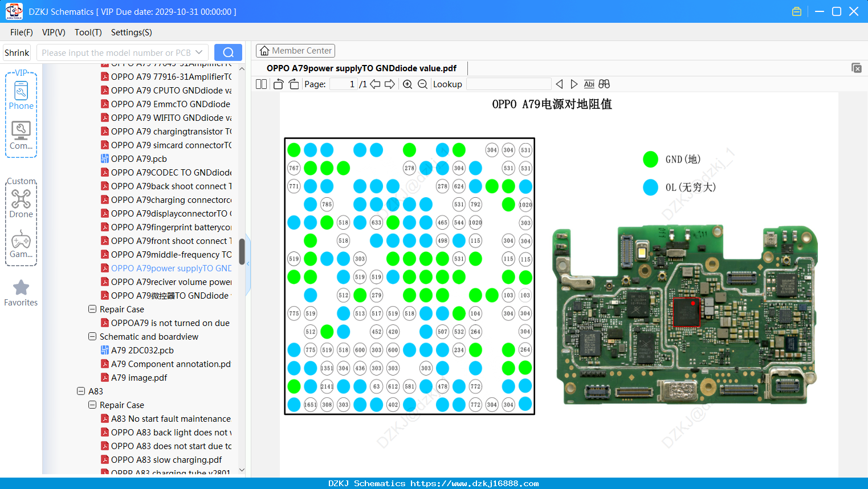
Task: Open the File(F) menu
Action: point(22,32)
